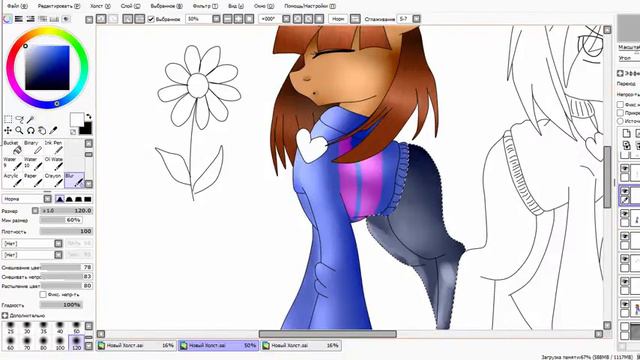The width and height of the screenshot is (640, 360).
Task: Select the rectangular Selection tool
Action: pyautogui.click(x=8, y=120)
